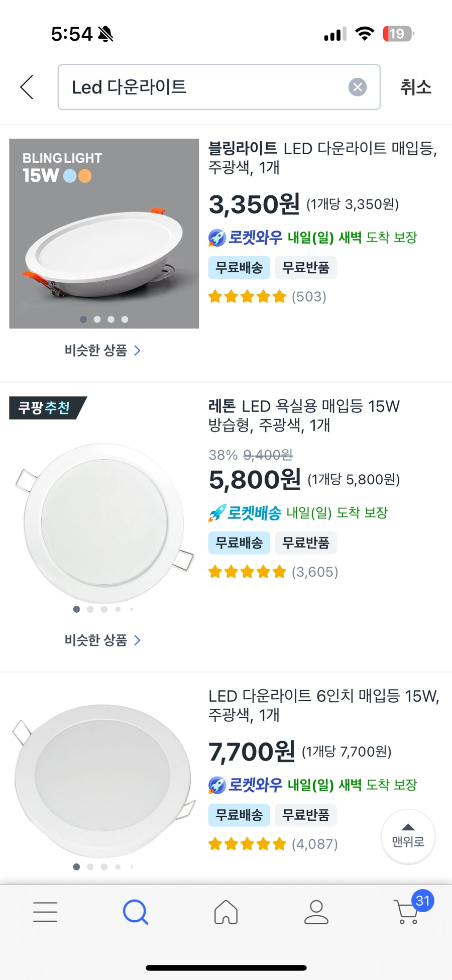Viewport: 452px width, 980px height.
Task: Open the shopping cart with 31 items
Action: coord(408,912)
